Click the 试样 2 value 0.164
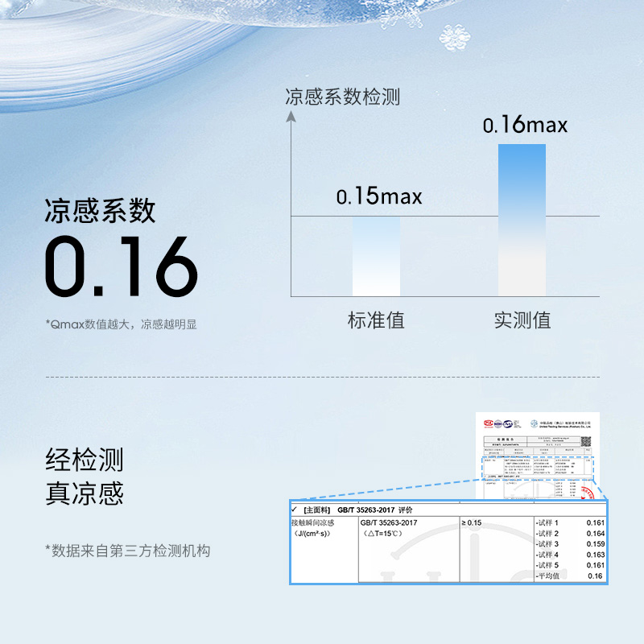This screenshot has height=644, width=644. click(596, 533)
